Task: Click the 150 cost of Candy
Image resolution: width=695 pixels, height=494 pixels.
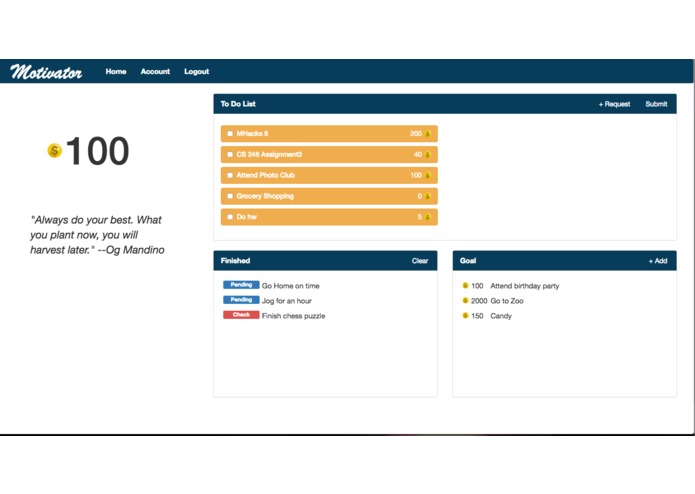Action: click(477, 316)
